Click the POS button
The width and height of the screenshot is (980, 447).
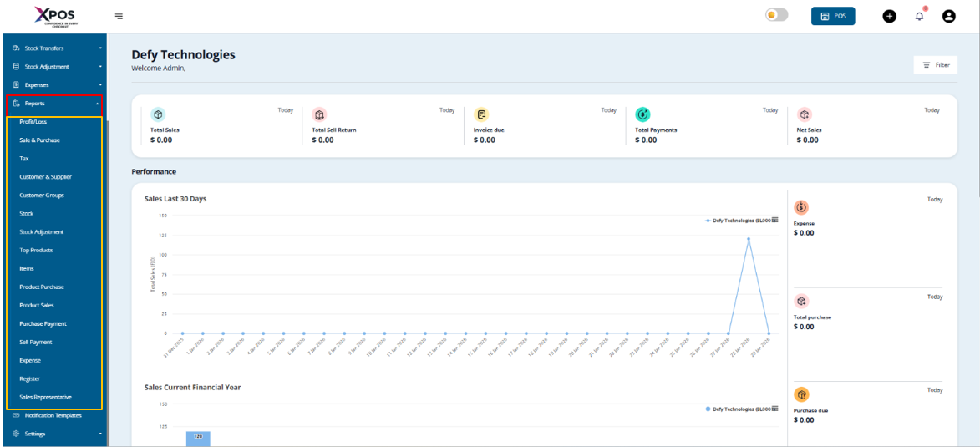832,16
